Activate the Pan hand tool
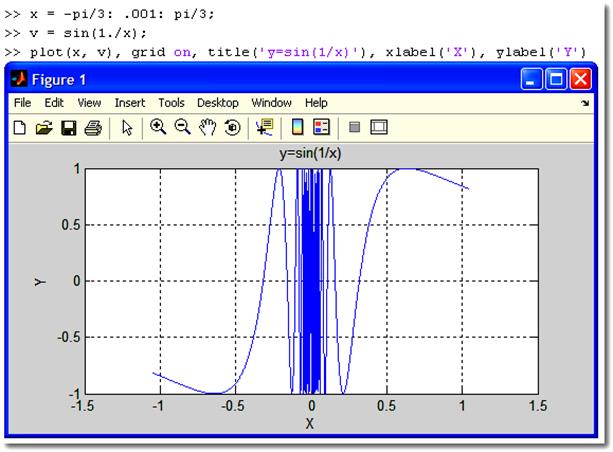This screenshot has width=613, height=452. tap(208, 127)
